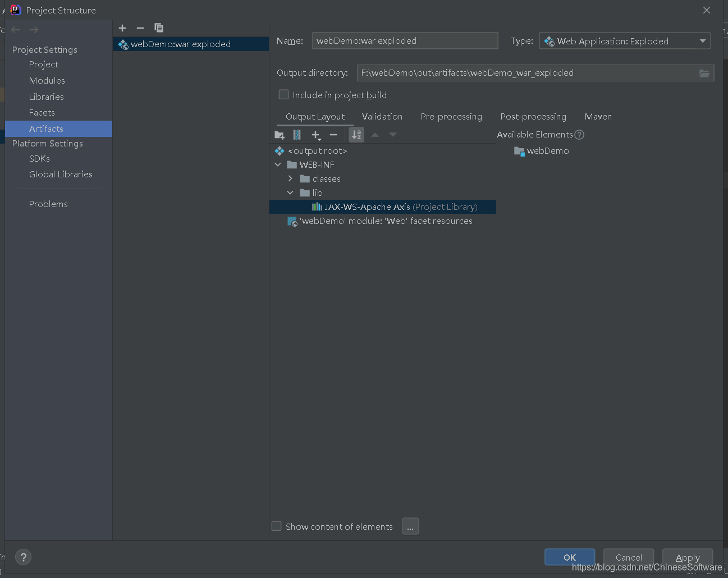Select Project in Project Settings
The width and height of the screenshot is (728, 578).
[x=44, y=65]
